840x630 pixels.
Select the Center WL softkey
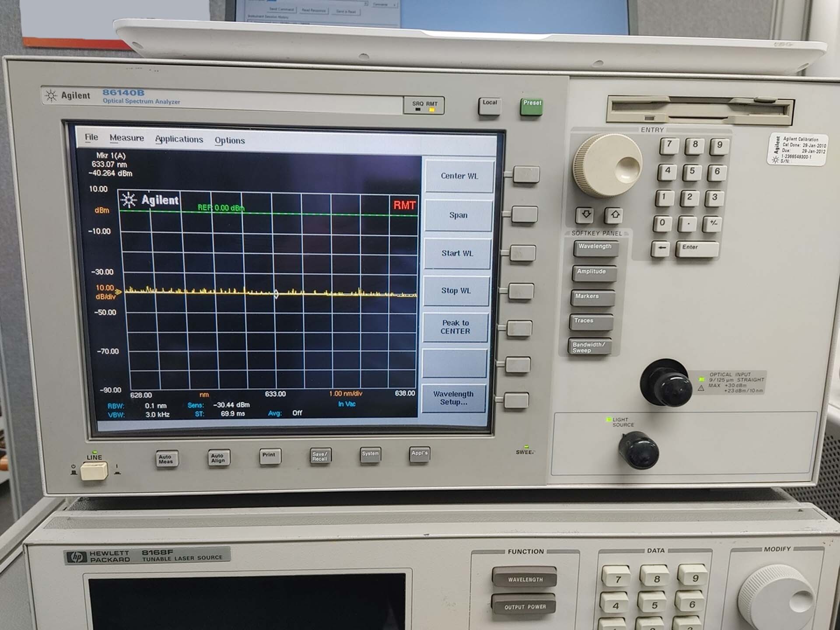[x=459, y=176]
